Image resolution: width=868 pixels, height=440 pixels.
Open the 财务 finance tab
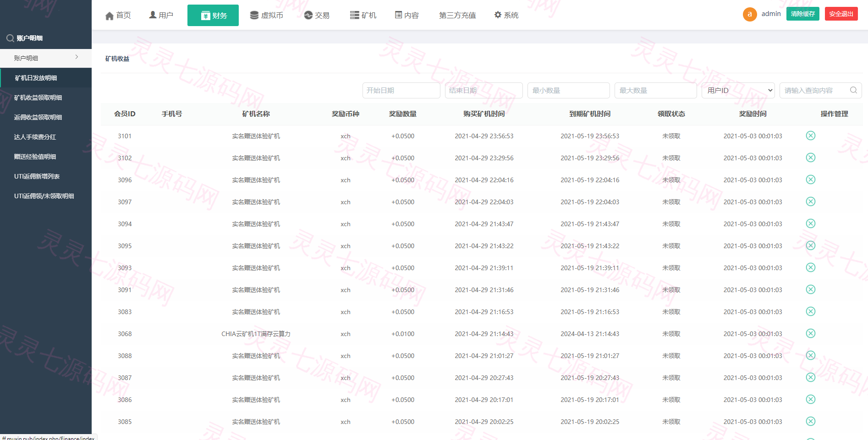click(213, 16)
